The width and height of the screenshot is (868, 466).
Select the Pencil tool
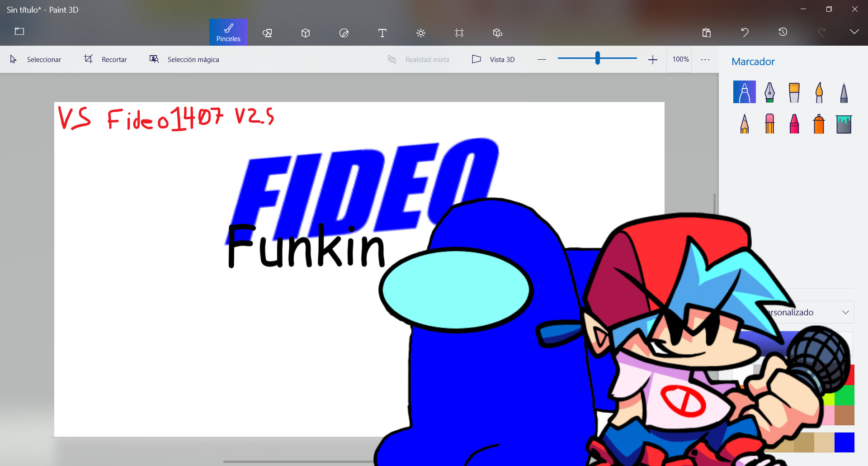[745, 124]
